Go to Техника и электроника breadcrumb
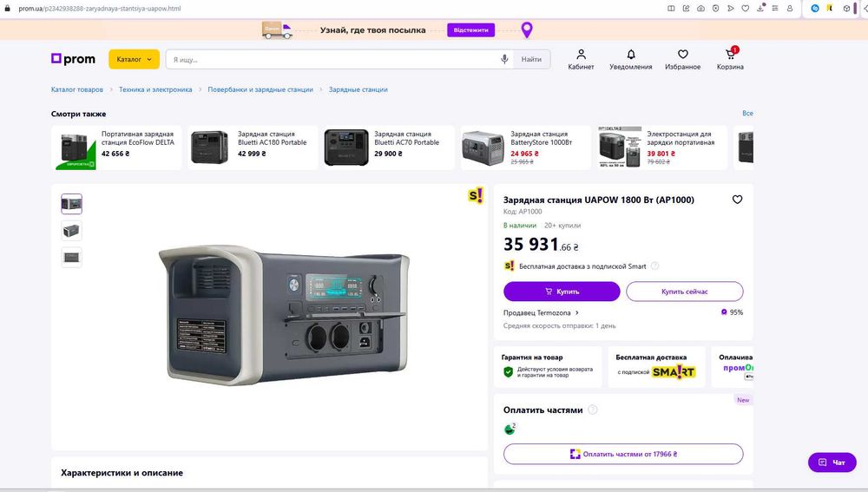The width and height of the screenshot is (868, 492). (155, 89)
